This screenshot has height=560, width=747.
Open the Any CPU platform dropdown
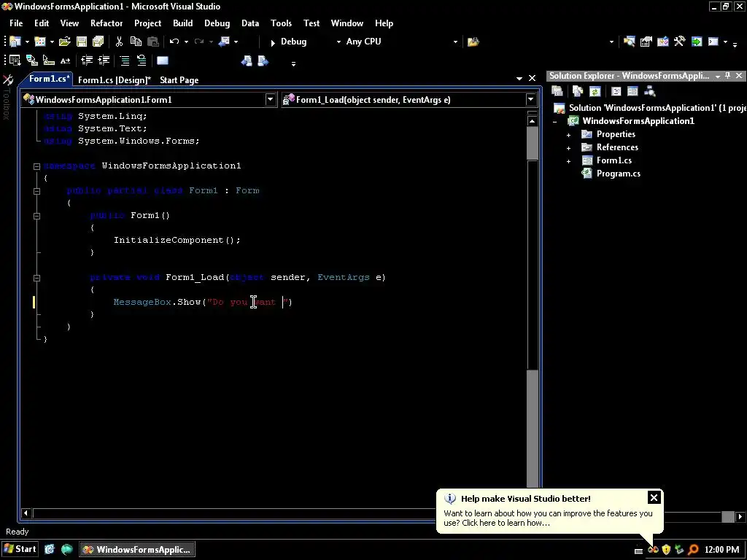pyautogui.click(x=455, y=42)
